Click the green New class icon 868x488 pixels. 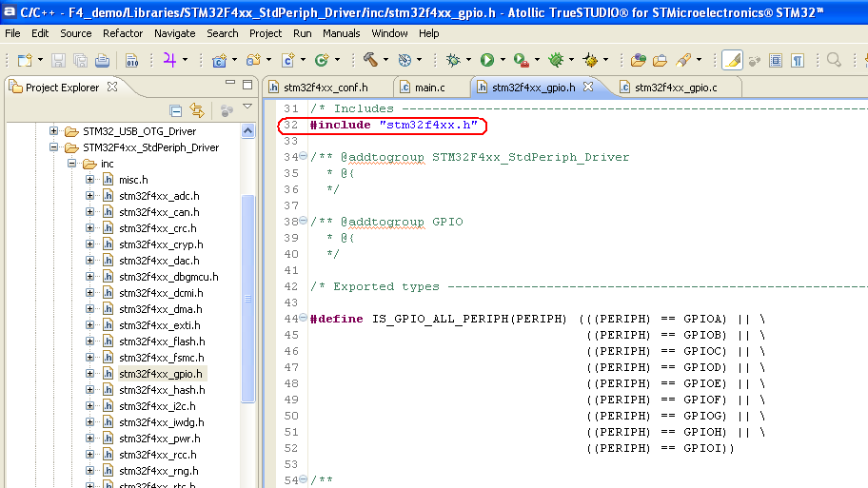(322, 60)
